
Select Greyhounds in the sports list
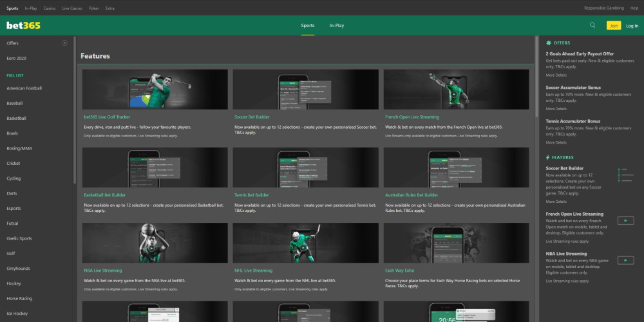18,269
